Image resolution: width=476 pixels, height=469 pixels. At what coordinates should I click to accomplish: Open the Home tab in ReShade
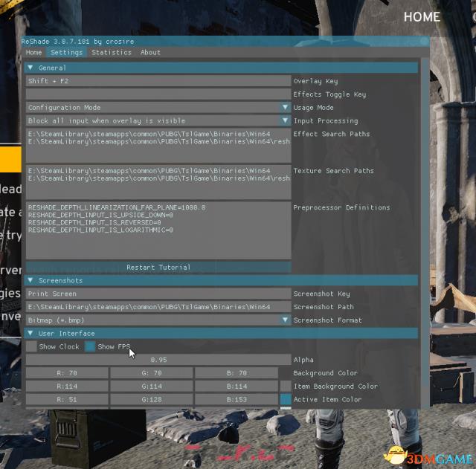click(33, 53)
